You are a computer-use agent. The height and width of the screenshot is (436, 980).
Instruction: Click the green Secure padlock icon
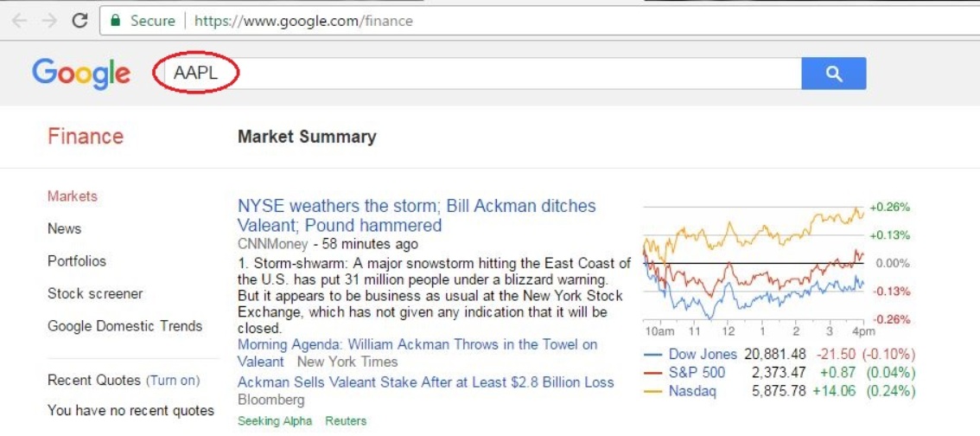click(x=115, y=21)
